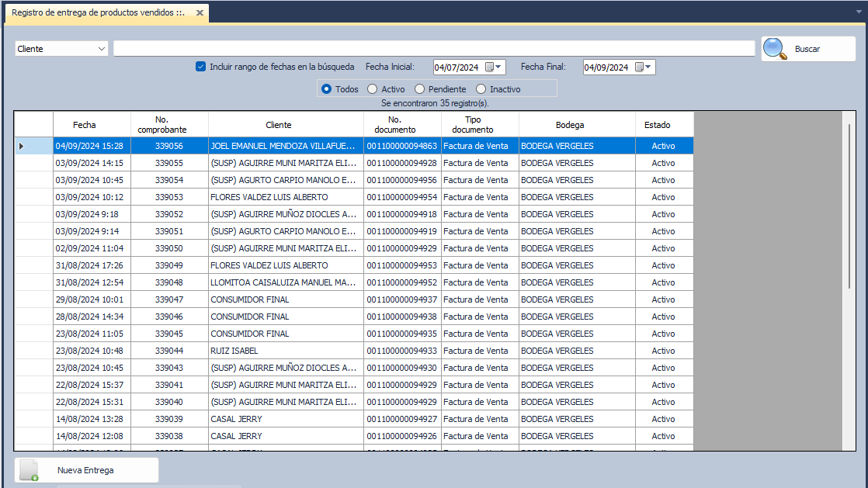Image resolution: width=868 pixels, height=488 pixels.
Task: Toggle Incluir rango de fechas checkbox
Action: [201, 67]
